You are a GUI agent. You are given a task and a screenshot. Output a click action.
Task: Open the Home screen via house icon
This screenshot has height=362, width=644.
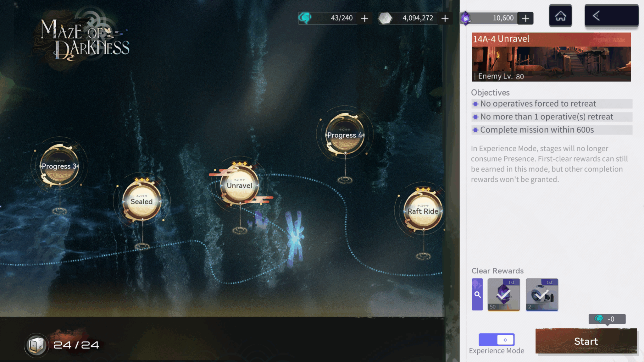click(x=560, y=16)
